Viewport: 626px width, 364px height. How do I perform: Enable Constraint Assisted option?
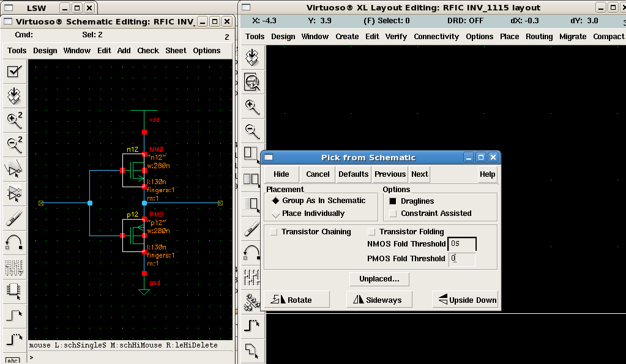(430, 213)
